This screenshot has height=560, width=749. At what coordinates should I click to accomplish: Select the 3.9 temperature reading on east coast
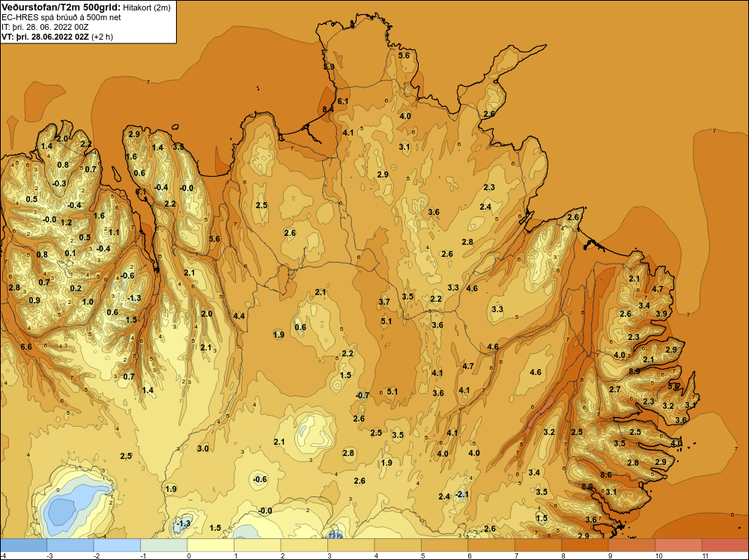coord(661,314)
